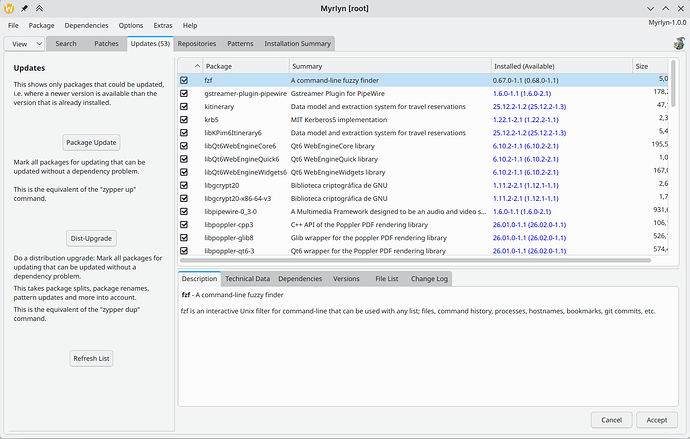Viewport: 690px width, 439px height.
Task: Click the status icon for libpipewire-0_3-0
Action: click(184, 211)
